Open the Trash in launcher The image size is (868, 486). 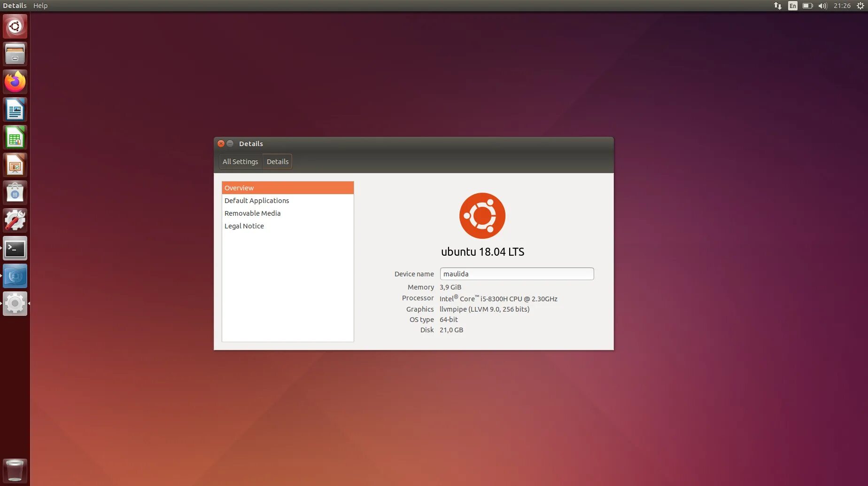[x=15, y=470]
